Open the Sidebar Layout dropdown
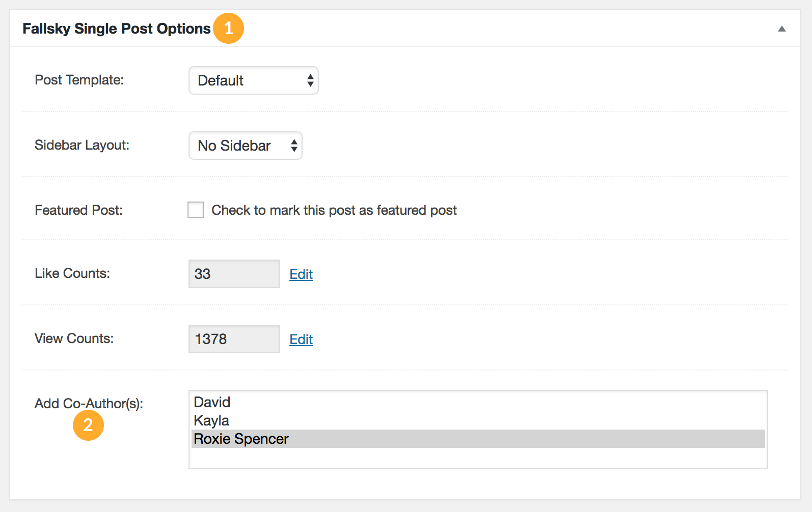 coord(245,146)
